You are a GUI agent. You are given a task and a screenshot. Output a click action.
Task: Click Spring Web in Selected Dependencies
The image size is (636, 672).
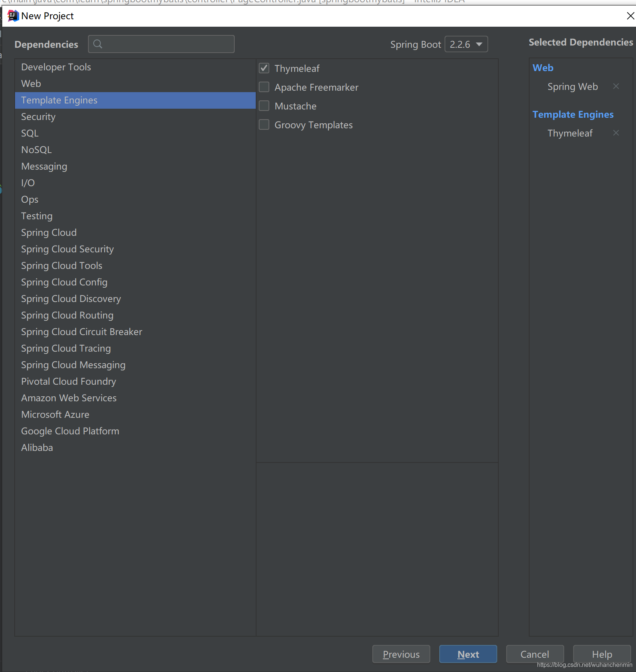click(x=572, y=87)
